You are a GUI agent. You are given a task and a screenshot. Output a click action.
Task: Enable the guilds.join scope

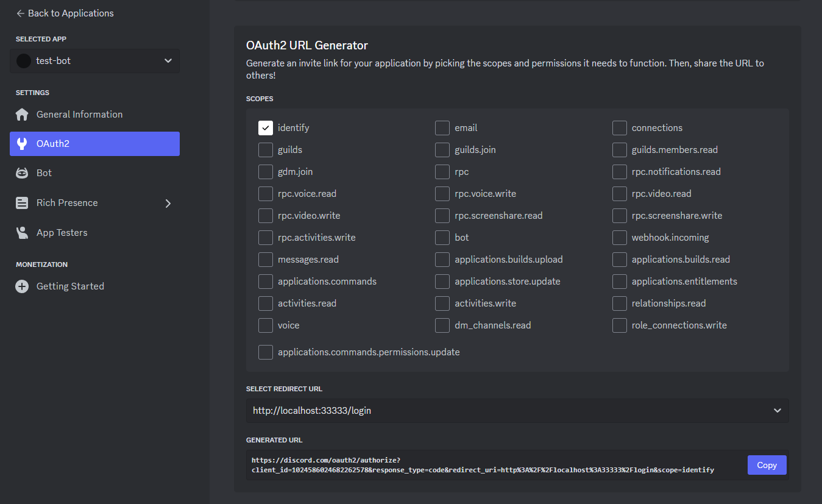[x=442, y=150]
